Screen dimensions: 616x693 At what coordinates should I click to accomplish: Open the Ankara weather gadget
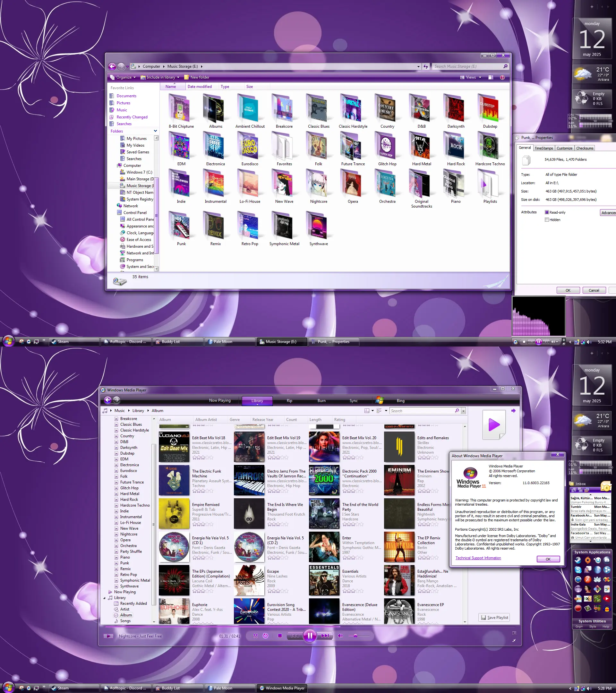592,74
